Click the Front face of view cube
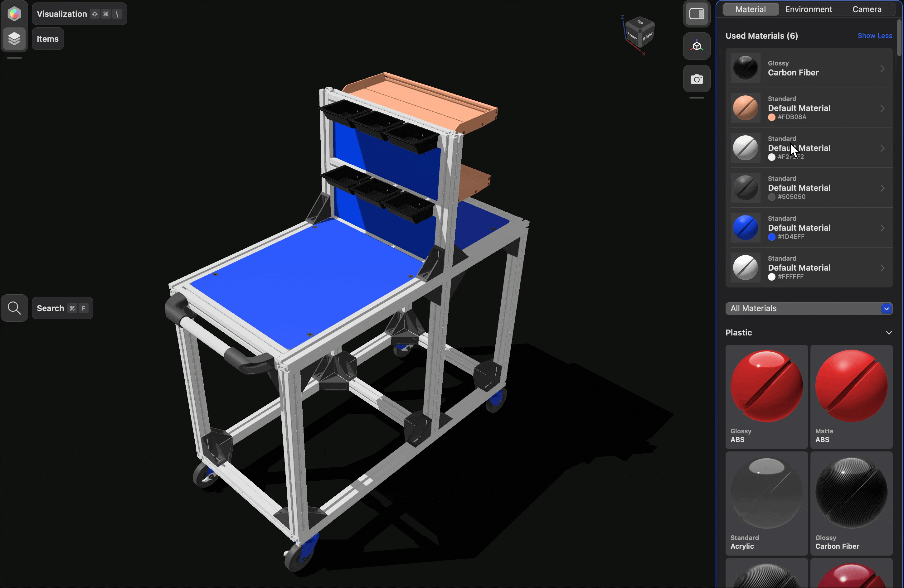The image size is (904, 588). [632, 36]
